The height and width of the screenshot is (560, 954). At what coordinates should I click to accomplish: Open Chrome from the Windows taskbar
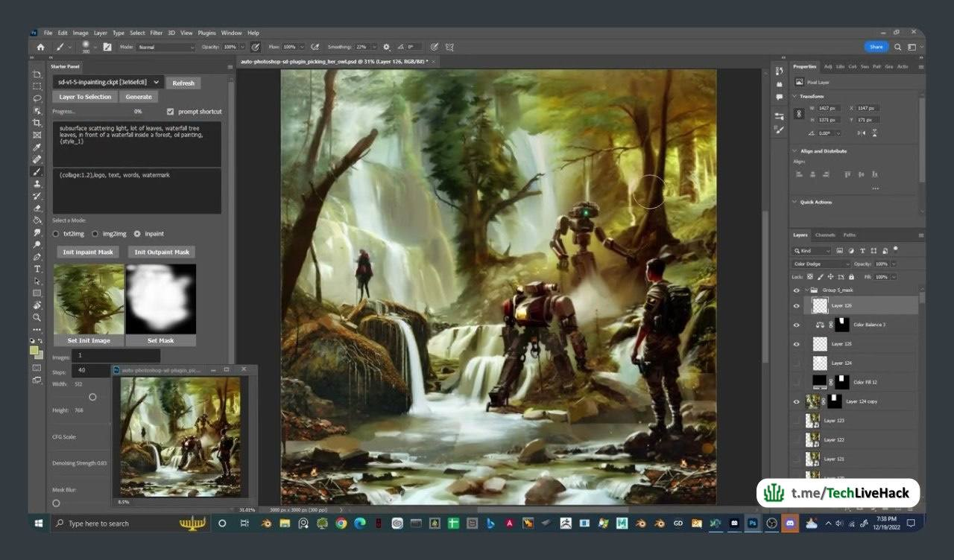(x=341, y=524)
